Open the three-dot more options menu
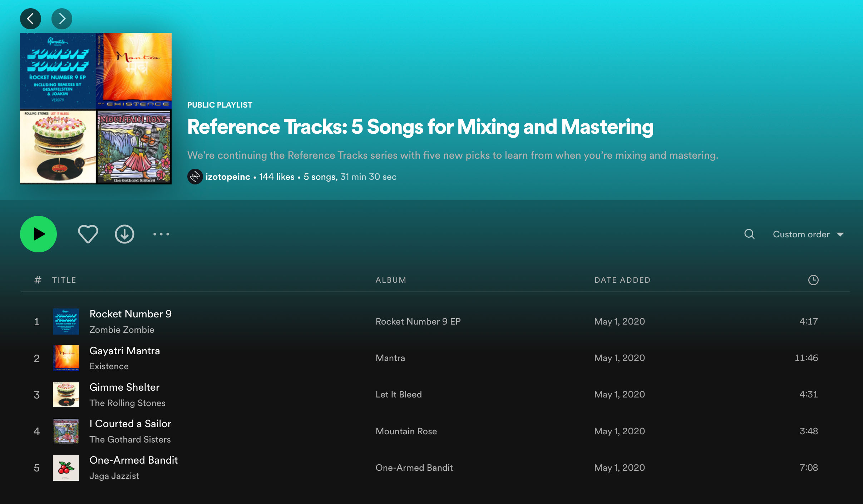Screen dimensions: 863x504 tap(161, 234)
